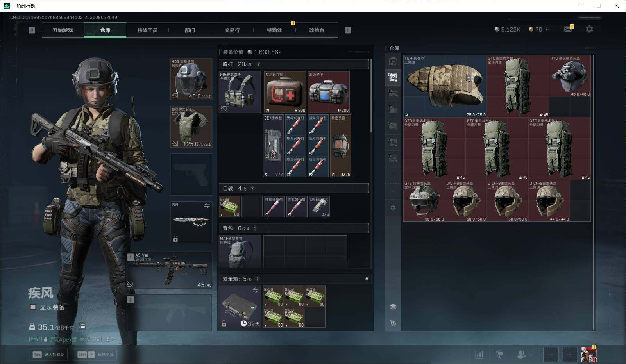
Task: Select the DEK手术包 surgical kit
Action: pos(274,146)
